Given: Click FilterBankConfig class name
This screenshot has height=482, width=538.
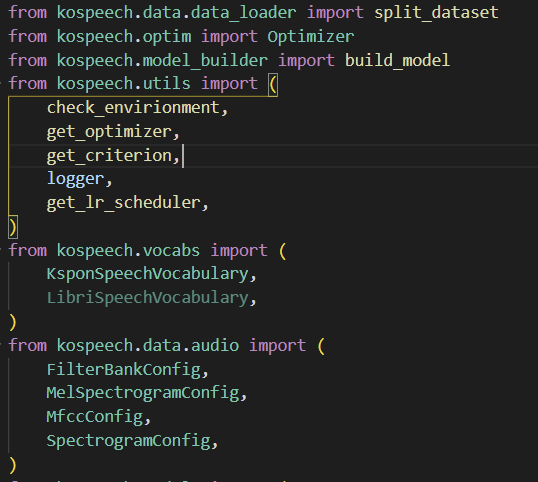Looking at the screenshot, I should pyautogui.click(x=124, y=370).
